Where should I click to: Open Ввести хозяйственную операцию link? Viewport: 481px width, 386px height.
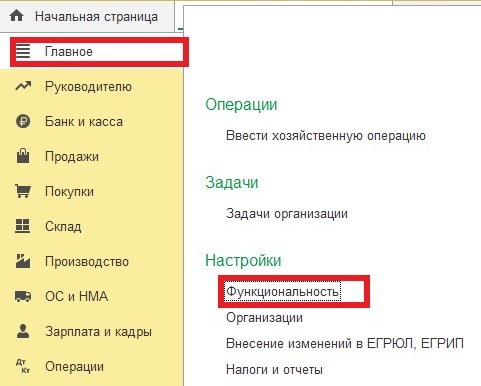(x=326, y=136)
